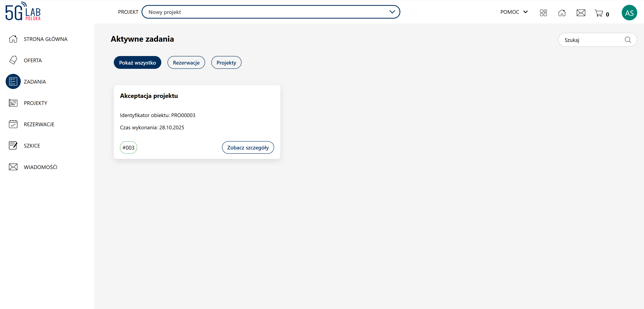The height and width of the screenshot is (309, 644).
Task: Click the Rezerwacje calendar icon
Action: point(13,124)
